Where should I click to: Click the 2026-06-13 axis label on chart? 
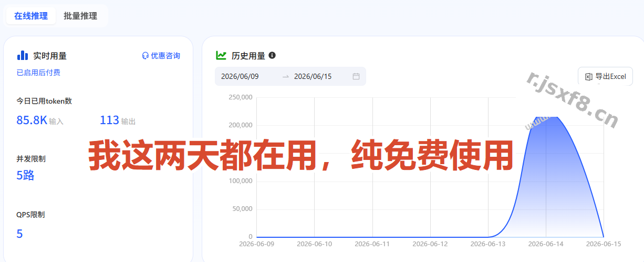pos(488,244)
